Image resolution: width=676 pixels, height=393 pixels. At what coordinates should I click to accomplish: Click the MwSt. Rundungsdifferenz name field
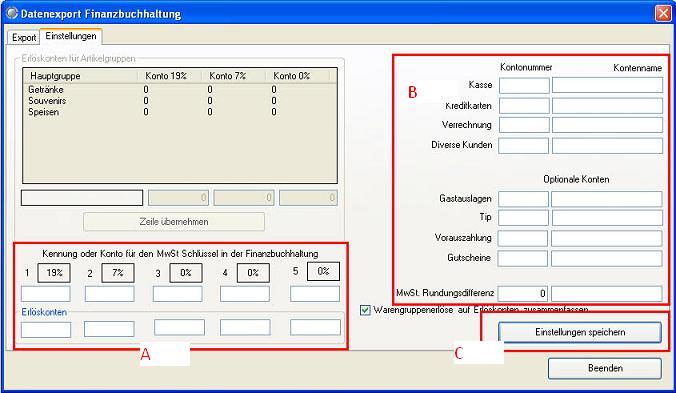coord(607,294)
